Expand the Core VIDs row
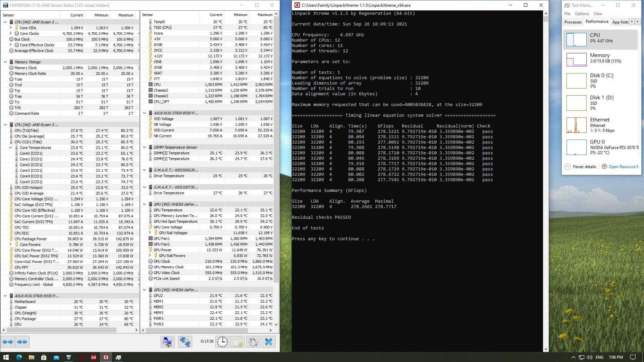The width and height of the screenshot is (644, 362). (11, 28)
